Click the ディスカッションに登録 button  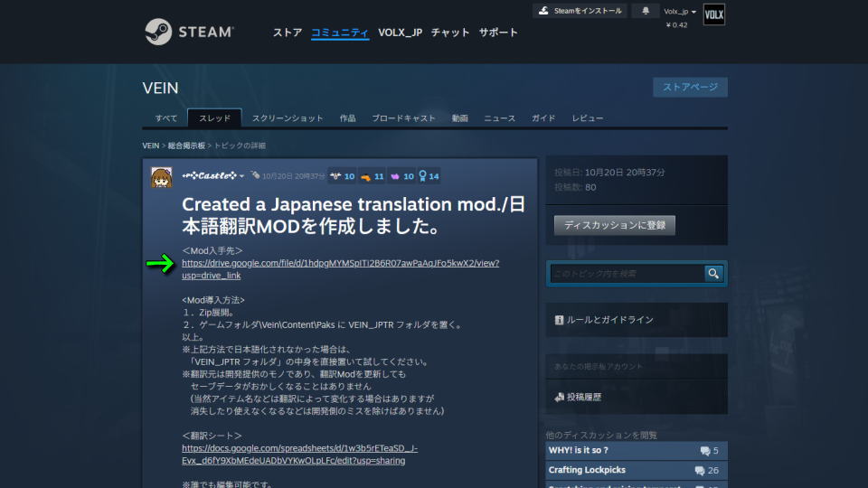[x=615, y=225]
